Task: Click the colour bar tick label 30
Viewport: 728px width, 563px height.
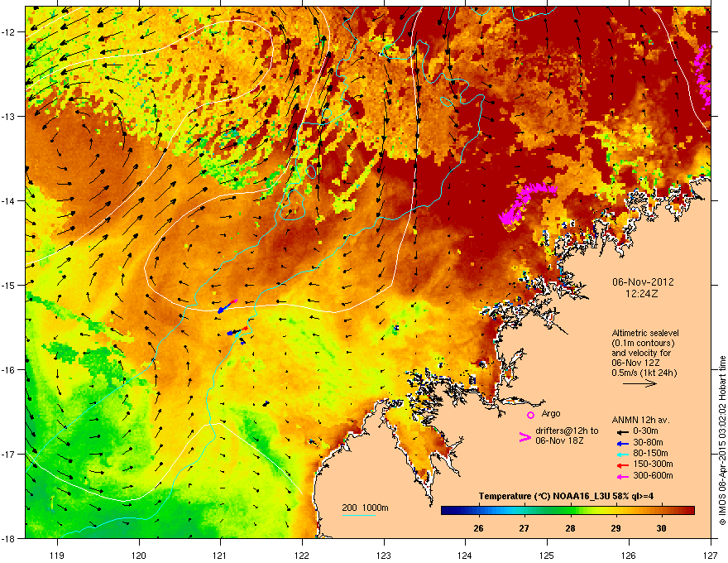Action: [661, 528]
